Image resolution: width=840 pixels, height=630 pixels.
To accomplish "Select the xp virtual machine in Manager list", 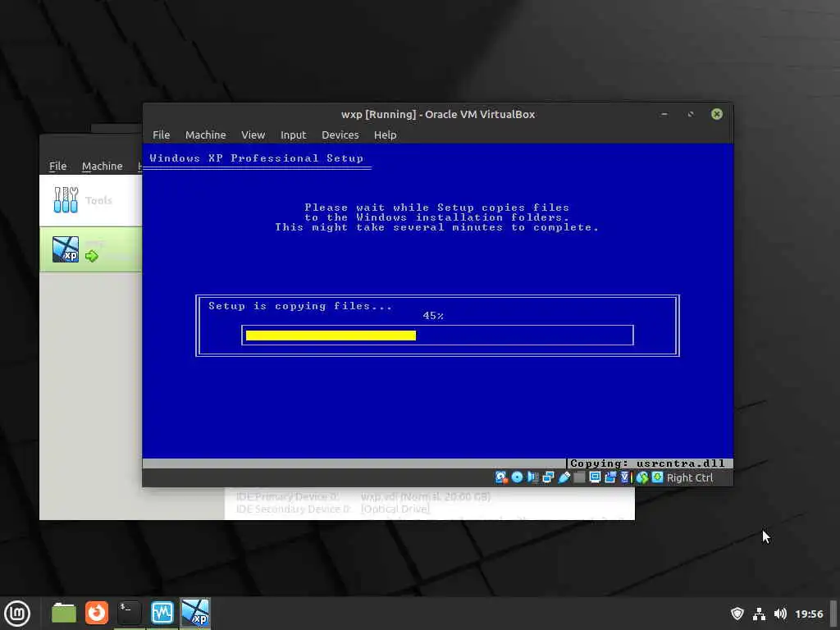I will [x=90, y=249].
